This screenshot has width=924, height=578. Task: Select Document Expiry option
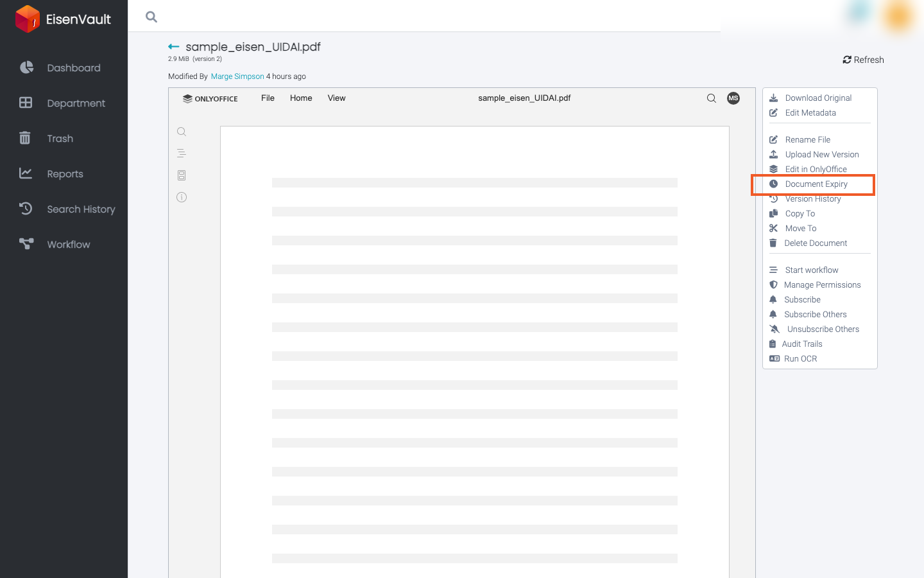tap(816, 184)
